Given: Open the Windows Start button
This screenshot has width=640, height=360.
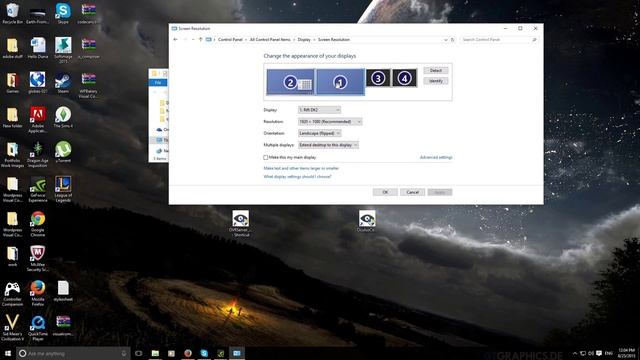Looking at the screenshot, I should (8, 353).
